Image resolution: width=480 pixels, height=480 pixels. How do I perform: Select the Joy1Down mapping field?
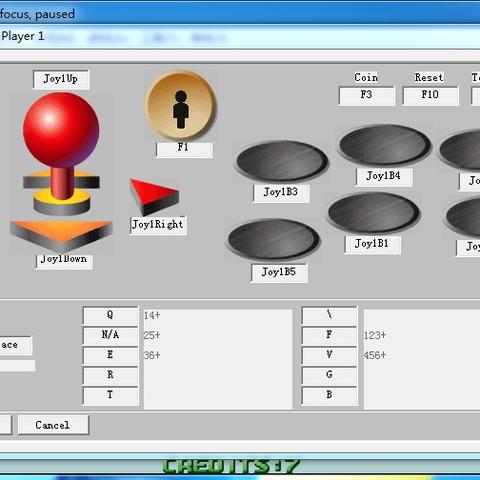point(64,261)
